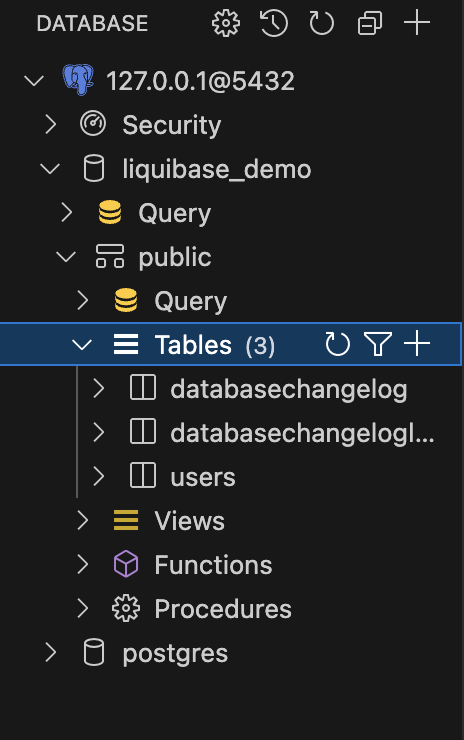Expand the postgres database

[x=51, y=653]
